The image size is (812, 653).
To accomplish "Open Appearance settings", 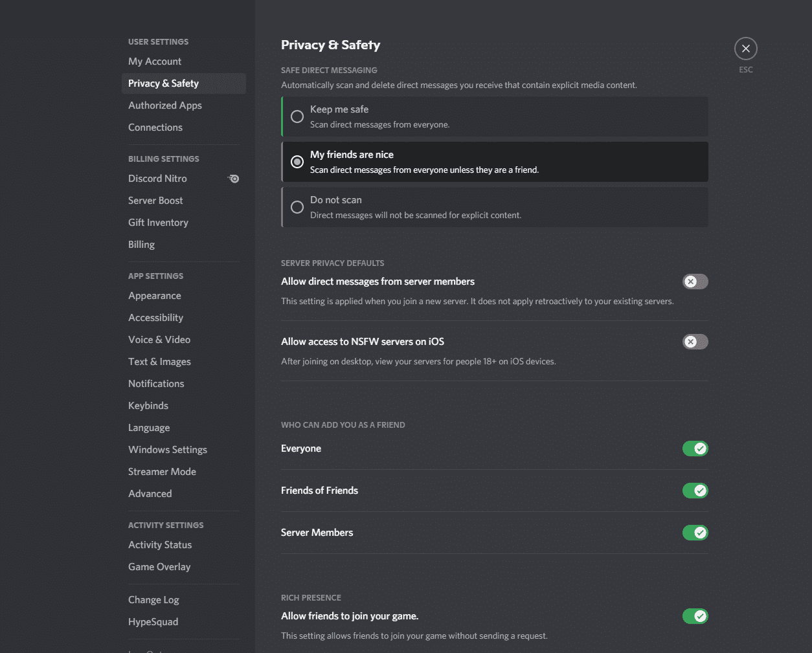I will coord(184,296).
